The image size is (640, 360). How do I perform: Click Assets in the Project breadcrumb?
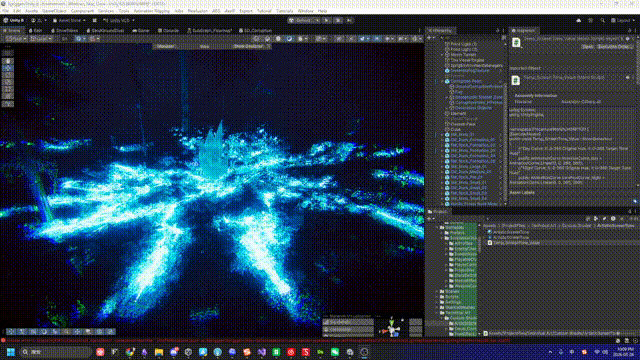[x=488, y=225]
